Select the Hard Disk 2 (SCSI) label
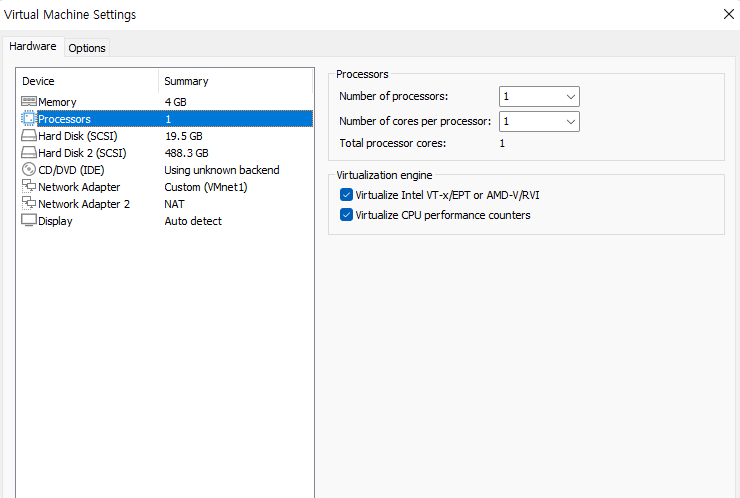 click(x=82, y=153)
